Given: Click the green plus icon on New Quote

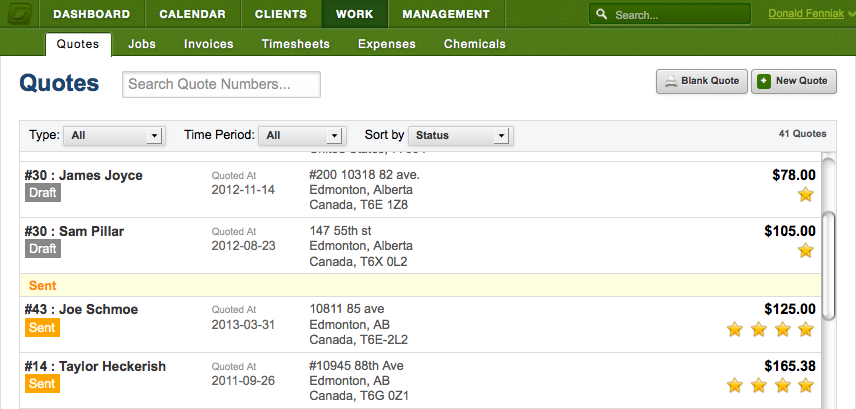Looking at the screenshot, I should [x=764, y=81].
